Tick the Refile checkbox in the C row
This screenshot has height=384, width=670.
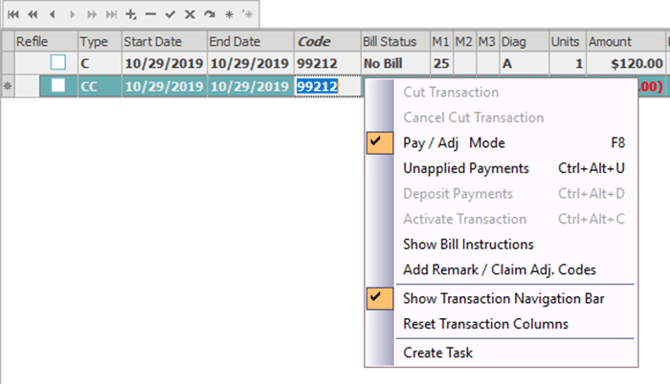(x=58, y=63)
